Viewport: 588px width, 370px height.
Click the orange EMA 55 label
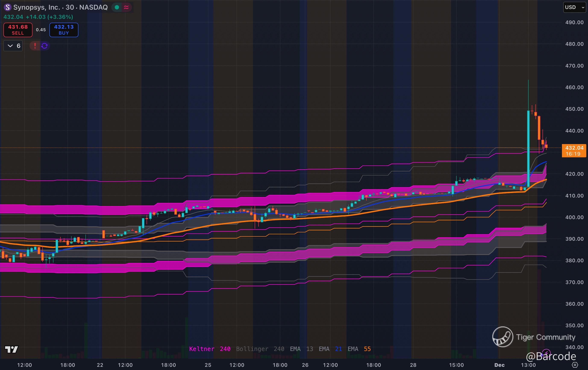(x=359, y=349)
